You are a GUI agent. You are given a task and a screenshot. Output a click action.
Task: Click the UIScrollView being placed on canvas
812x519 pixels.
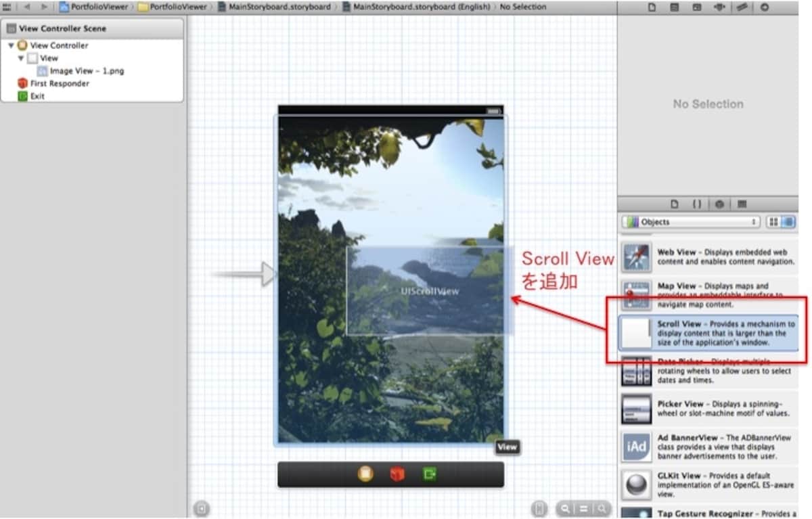tap(430, 291)
